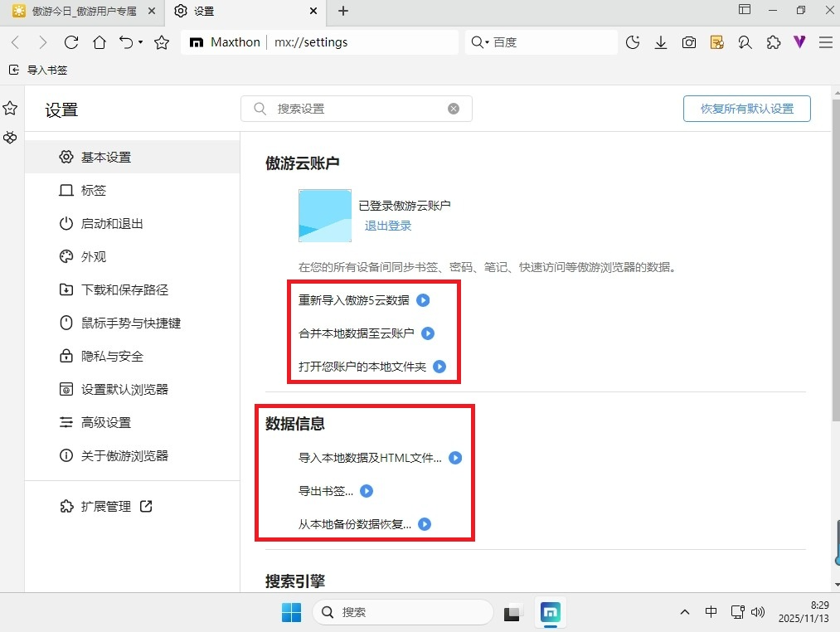The width and height of the screenshot is (840, 632).
Task: Launch VBox via the purple V icon
Action: [799, 42]
